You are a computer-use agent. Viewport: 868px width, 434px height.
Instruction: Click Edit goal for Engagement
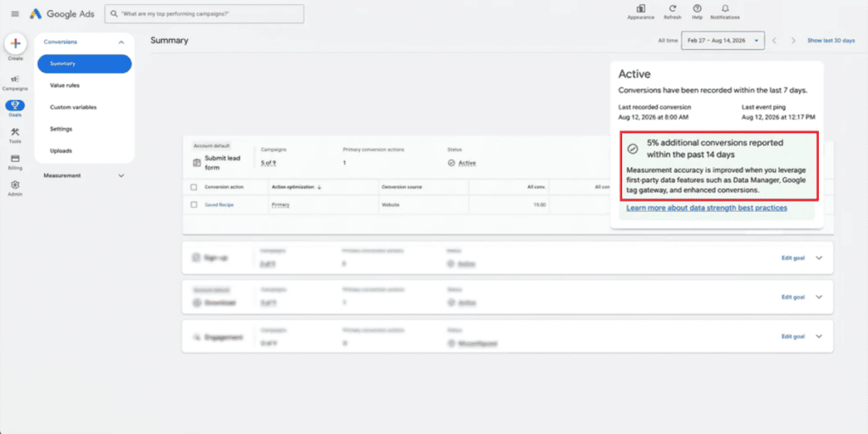coord(793,336)
